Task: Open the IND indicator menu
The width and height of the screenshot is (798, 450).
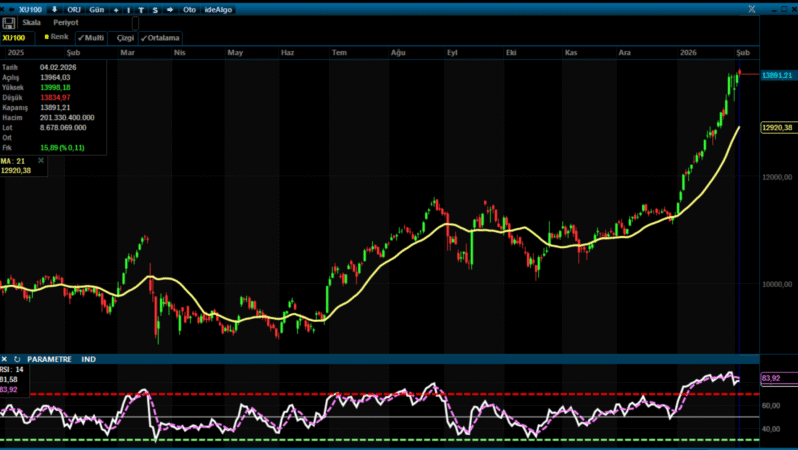Action: (x=88, y=358)
